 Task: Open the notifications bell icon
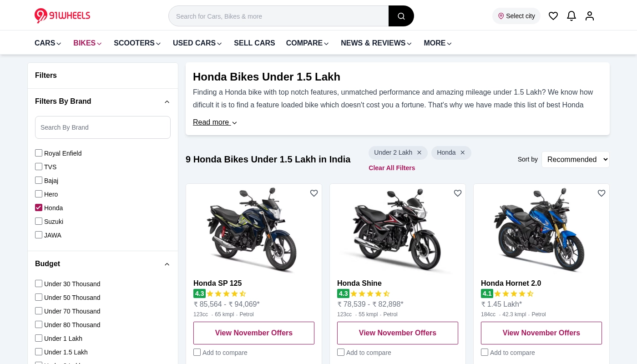tap(571, 16)
